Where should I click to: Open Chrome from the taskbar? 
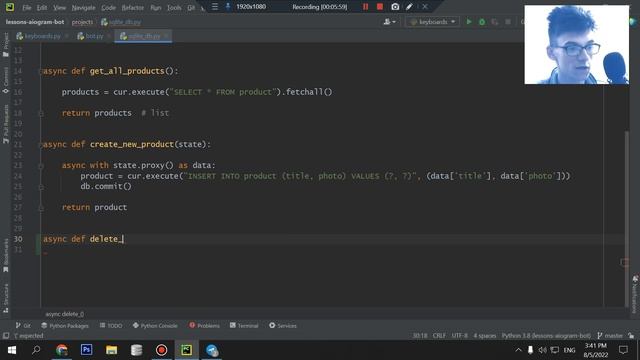coord(62,350)
